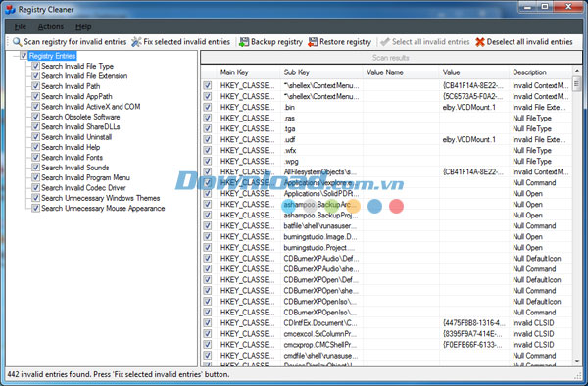Toggle Search Invalid Path checkbox
588x386 pixels.
pos(35,86)
